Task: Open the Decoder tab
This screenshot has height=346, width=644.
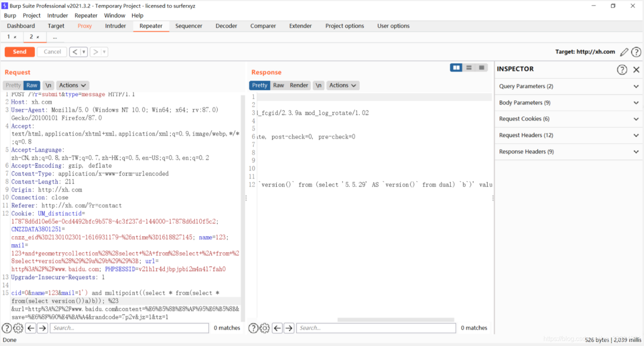Action: [227, 26]
